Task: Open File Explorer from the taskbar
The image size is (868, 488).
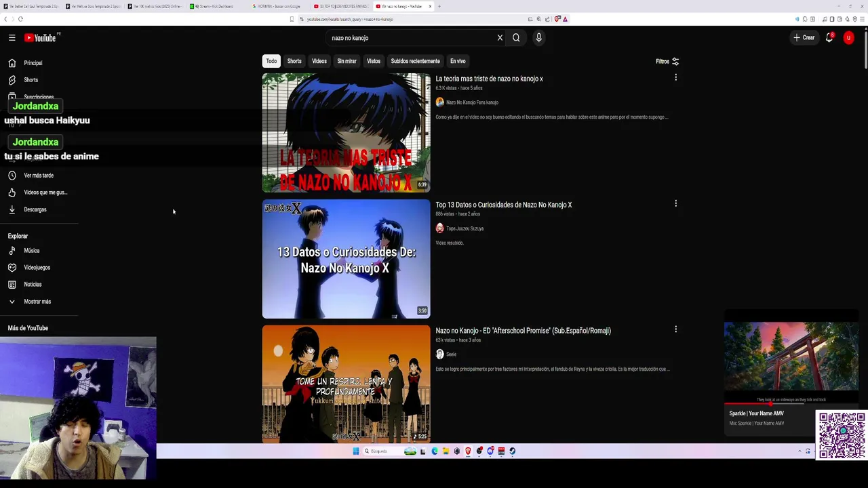Action: [446, 451]
